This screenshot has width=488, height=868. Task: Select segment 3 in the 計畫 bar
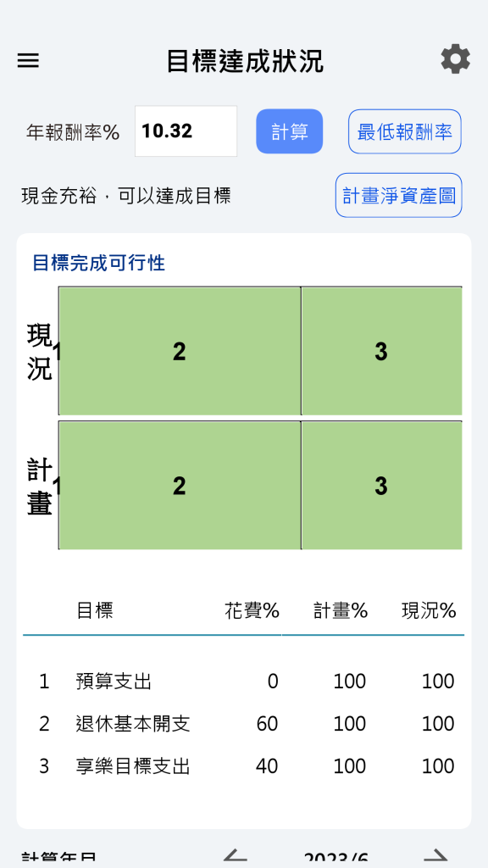382,486
